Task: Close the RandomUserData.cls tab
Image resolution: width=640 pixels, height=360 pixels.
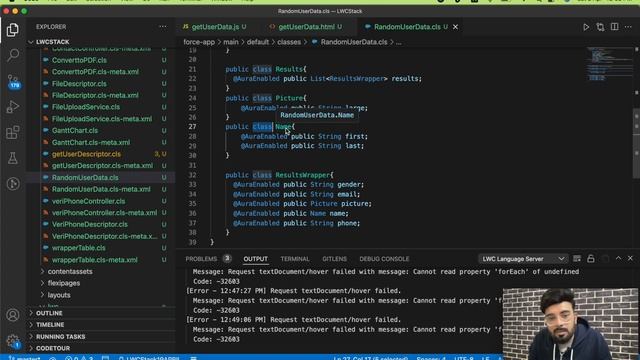Action: click(455, 27)
